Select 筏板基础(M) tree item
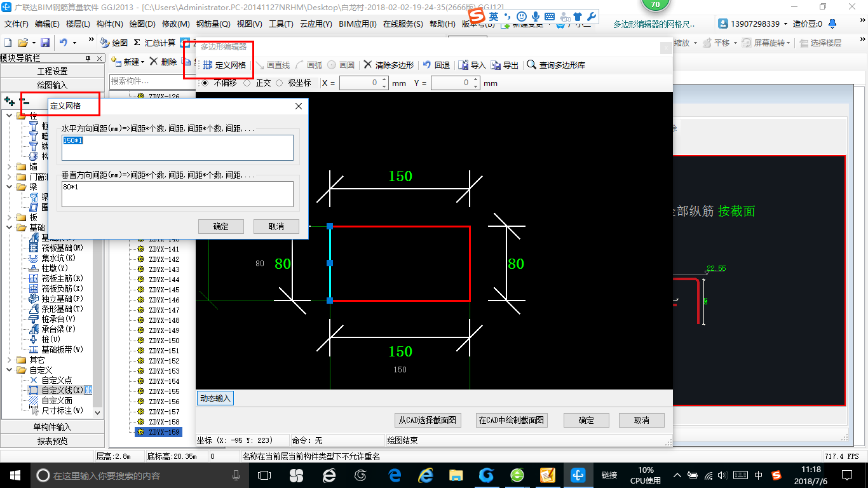Viewport: 868px width, 488px height. coord(62,248)
